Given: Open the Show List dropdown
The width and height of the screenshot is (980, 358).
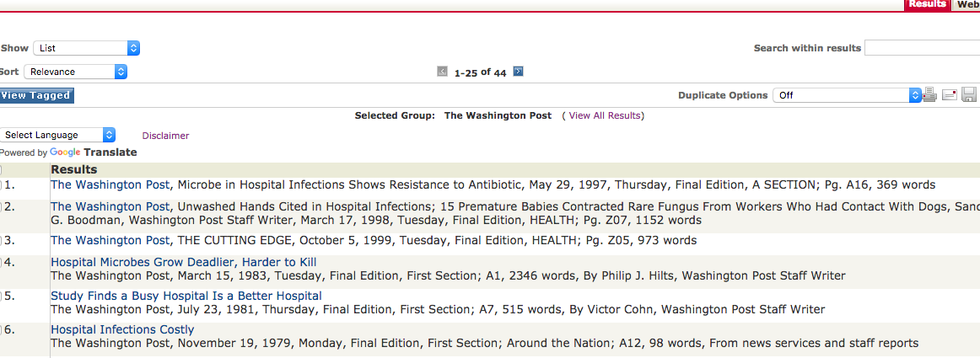Looking at the screenshot, I should [86, 48].
